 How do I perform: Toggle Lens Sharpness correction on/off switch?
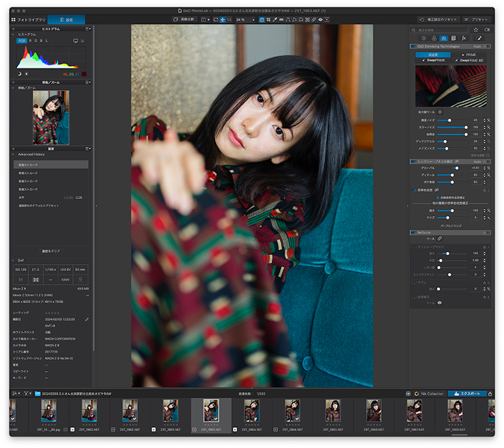(x=413, y=162)
